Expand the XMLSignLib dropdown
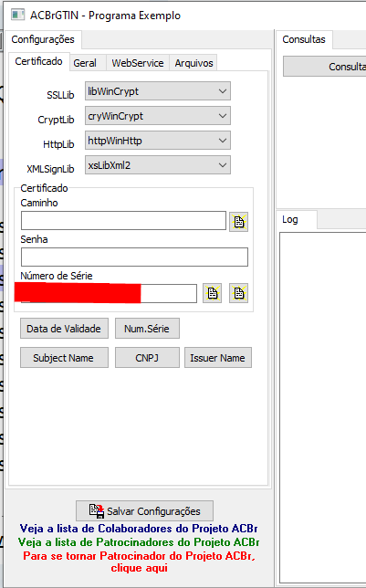 click(x=158, y=165)
